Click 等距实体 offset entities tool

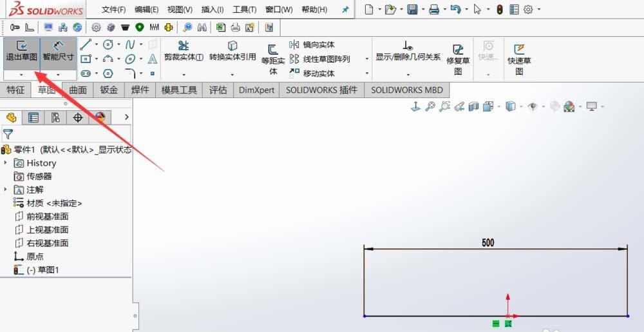coord(273,60)
